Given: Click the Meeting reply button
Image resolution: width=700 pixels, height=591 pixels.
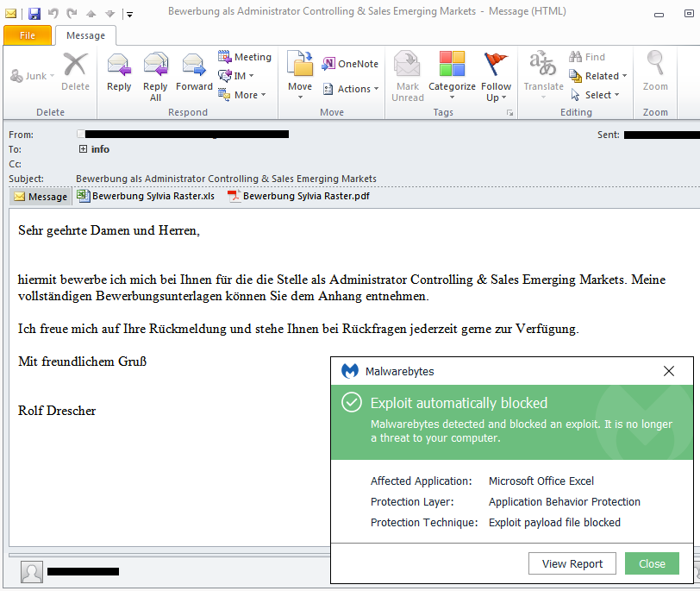Looking at the screenshot, I should tap(245, 57).
